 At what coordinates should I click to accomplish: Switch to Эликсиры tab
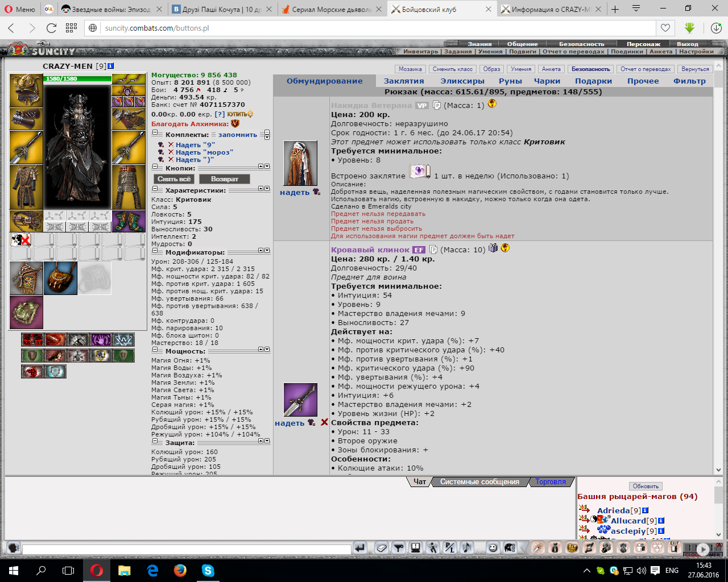(x=463, y=81)
